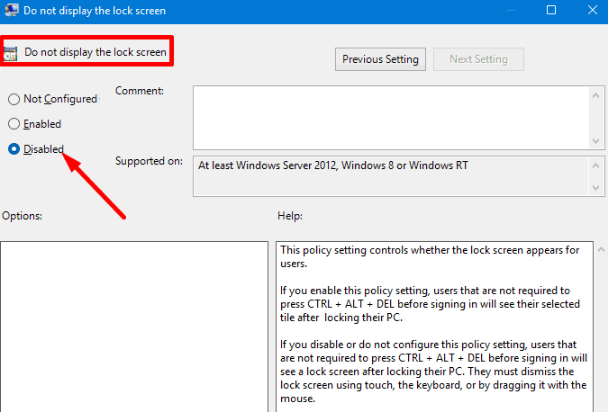Screen dimensions: 609x414
Task: Click the title bar policy editor icon
Action: point(12,10)
